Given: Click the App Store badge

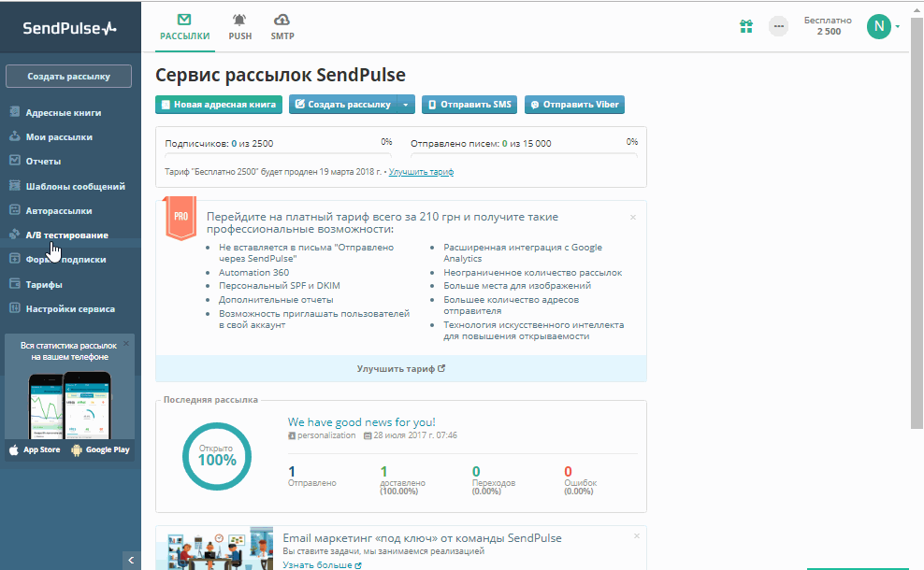Looking at the screenshot, I should (x=35, y=449).
